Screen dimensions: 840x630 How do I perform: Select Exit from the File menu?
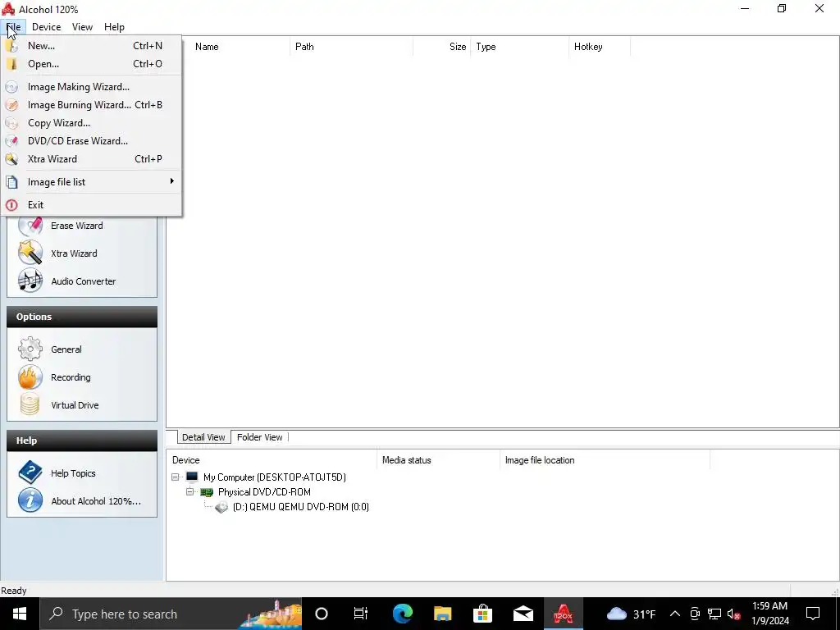[x=92, y=205]
